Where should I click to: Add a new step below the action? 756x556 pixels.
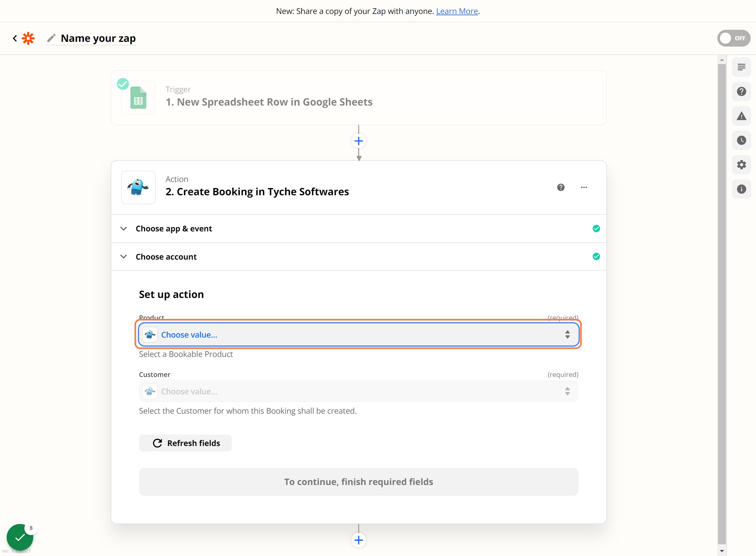click(359, 540)
